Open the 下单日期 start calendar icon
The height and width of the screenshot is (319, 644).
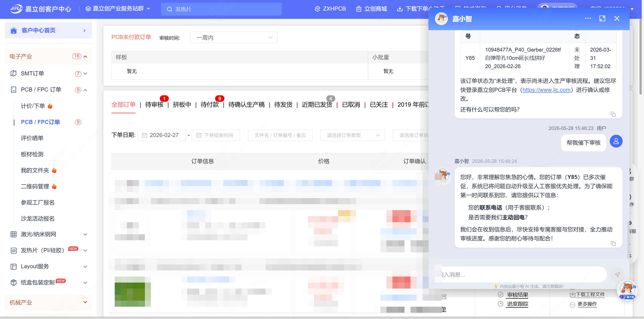coord(144,135)
